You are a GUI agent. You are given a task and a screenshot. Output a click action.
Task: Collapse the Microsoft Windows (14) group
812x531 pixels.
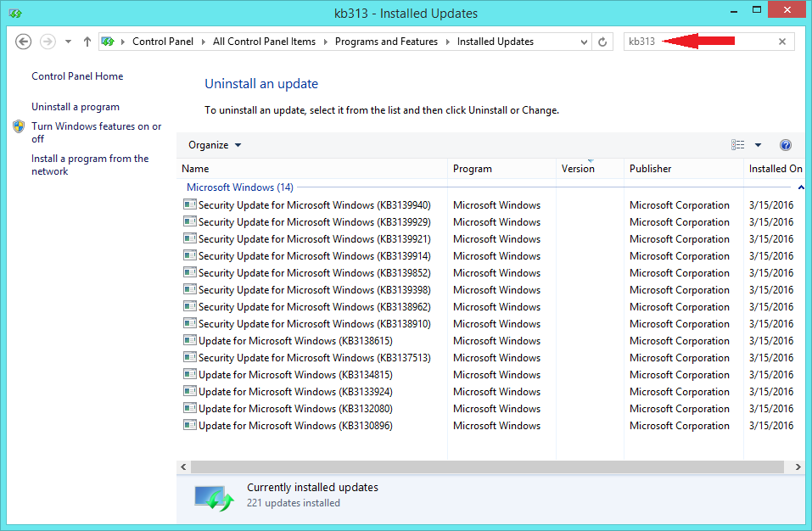tap(800, 187)
